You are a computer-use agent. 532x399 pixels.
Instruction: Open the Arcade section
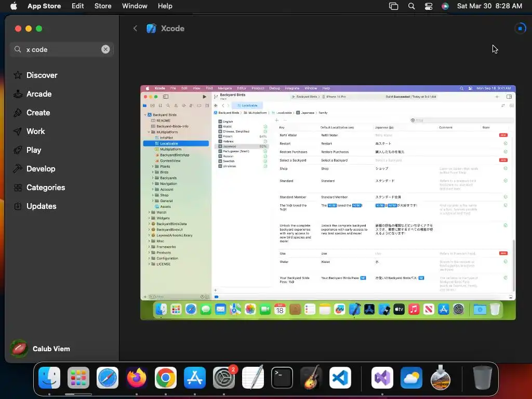point(33,94)
